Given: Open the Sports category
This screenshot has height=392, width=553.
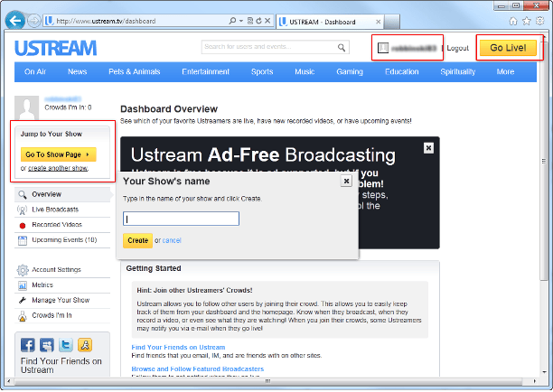Looking at the screenshot, I should click(x=262, y=72).
